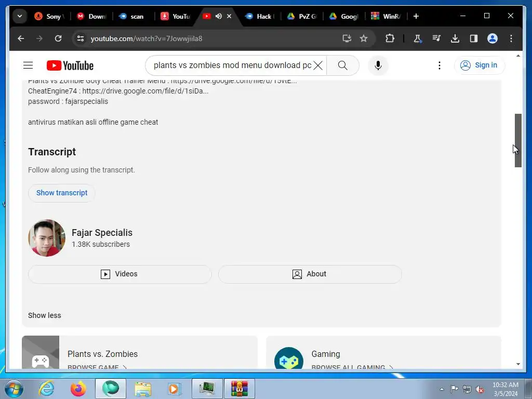Open the Cheat Trainer Menu drive link
Screen dimensions: 532x399
pos(233,82)
